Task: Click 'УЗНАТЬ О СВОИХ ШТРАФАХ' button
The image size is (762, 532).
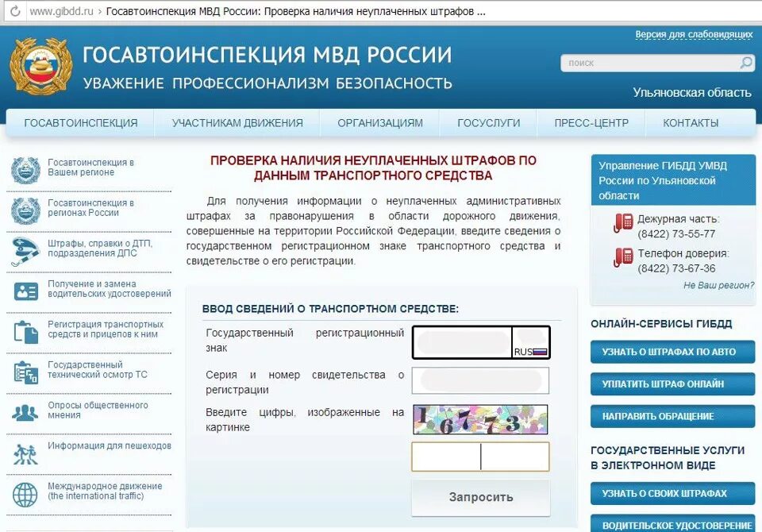Action: [672, 494]
